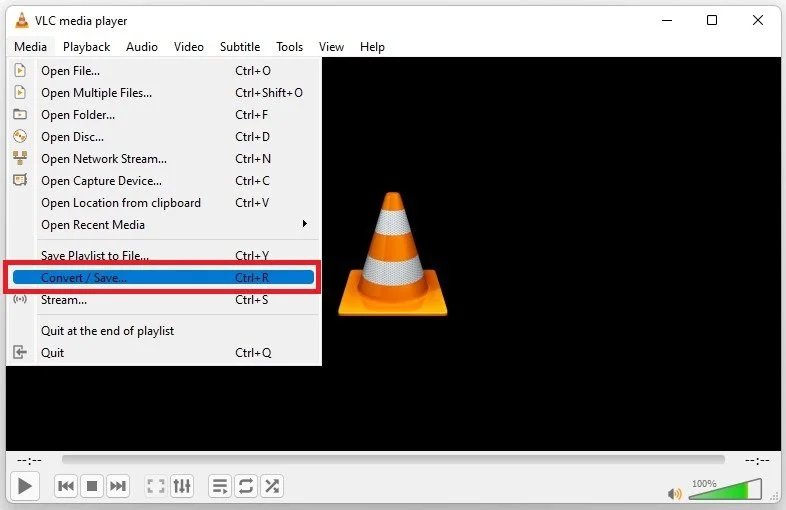
Task: Click the Open Multiple Files icon
Action: tap(20, 92)
